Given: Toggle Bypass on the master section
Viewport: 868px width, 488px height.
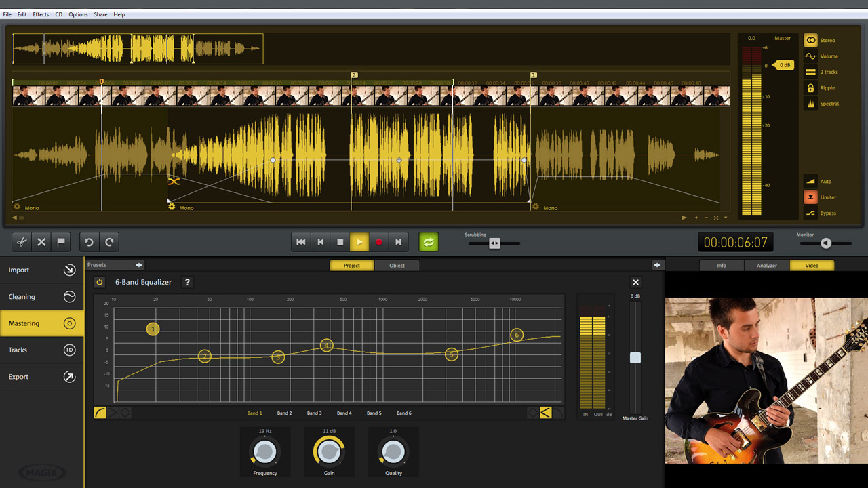Looking at the screenshot, I should coord(810,213).
